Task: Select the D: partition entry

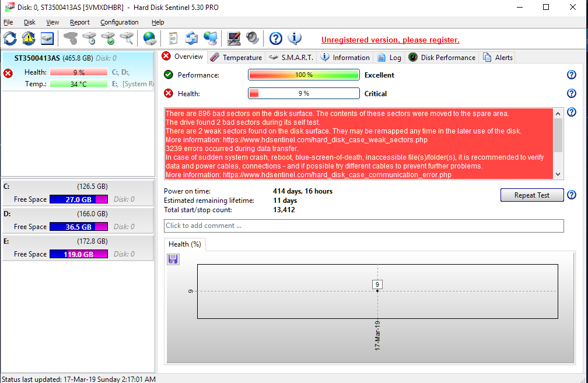Action: (78, 220)
